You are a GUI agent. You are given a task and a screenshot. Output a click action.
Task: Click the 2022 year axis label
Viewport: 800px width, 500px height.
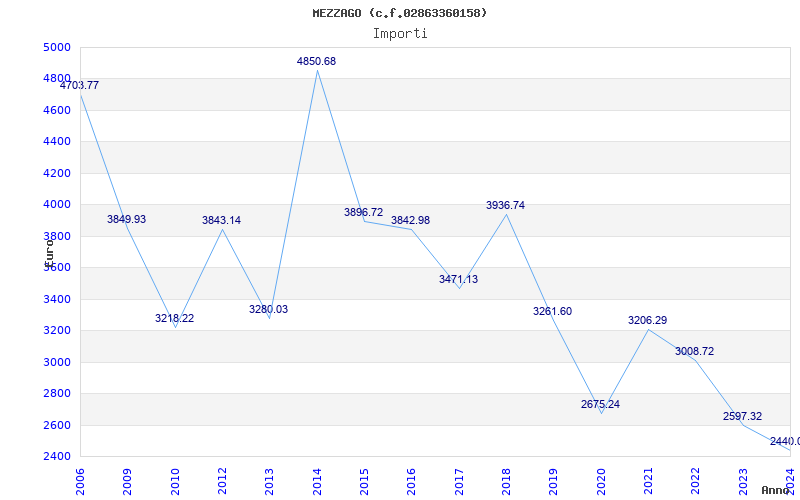pyautogui.click(x=696, y=482)
